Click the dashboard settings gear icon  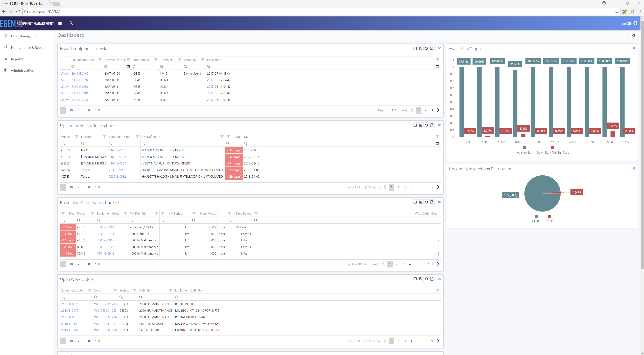point(634,35)
